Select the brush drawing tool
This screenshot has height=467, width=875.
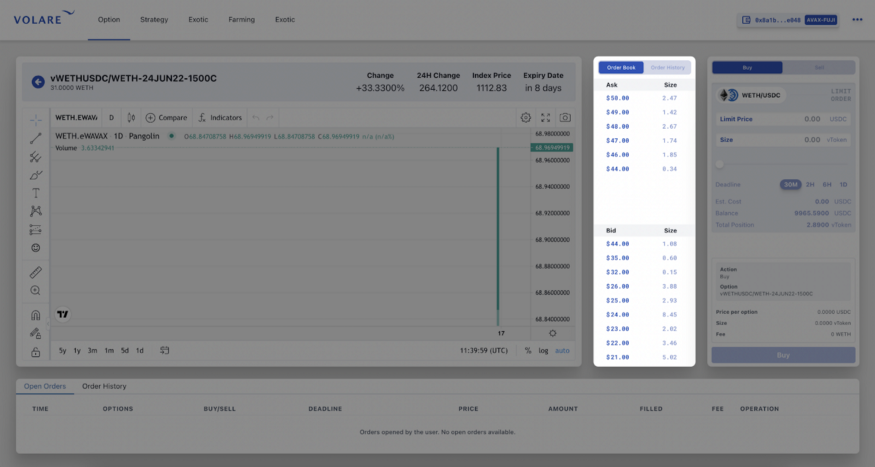tap(36, 175)
